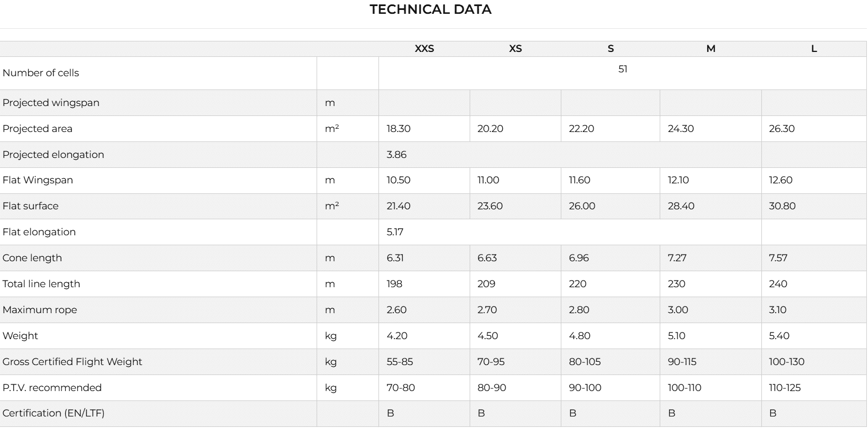Select the M size column header
The height and width of the screenshot is (438, 868).
[x=711, y=49]
